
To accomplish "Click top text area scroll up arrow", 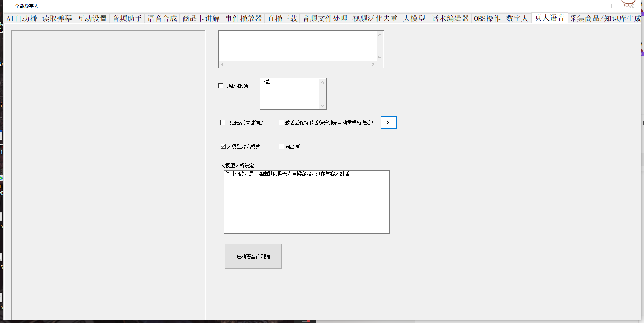I will point(380,35).
